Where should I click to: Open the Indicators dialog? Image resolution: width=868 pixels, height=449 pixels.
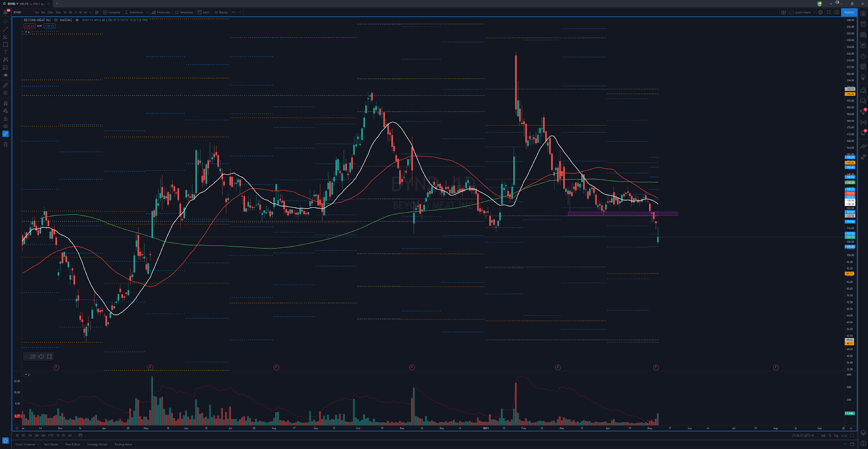[134, 12]
